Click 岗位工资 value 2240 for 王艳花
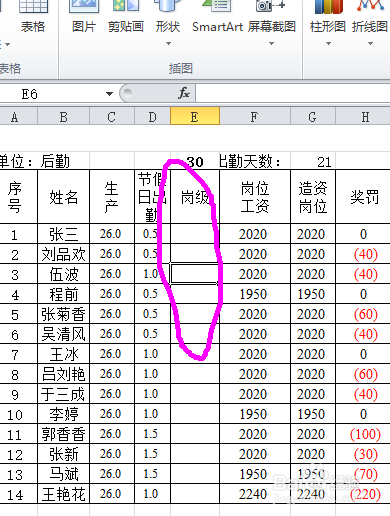 [255, 494]
